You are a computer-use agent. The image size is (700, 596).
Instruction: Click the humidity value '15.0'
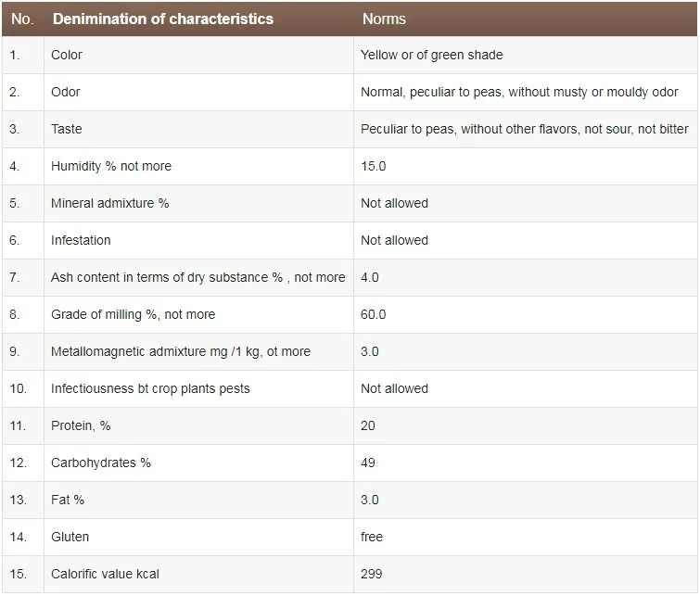(374, 166)
